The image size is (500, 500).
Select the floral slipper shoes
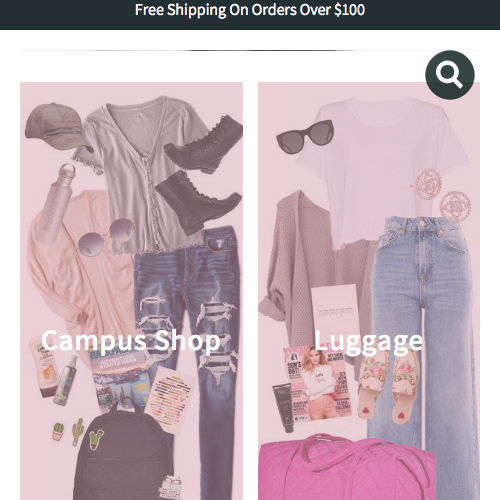click(391, 387)
